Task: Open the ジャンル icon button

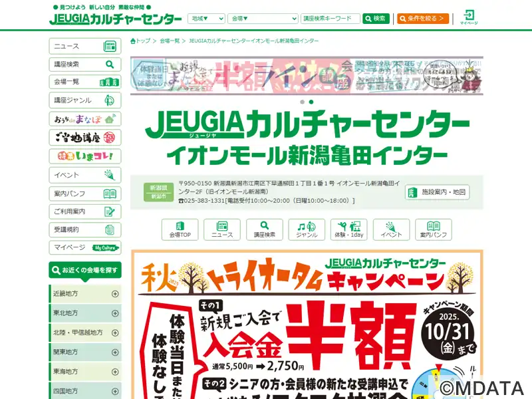Action: click(307, 229)
